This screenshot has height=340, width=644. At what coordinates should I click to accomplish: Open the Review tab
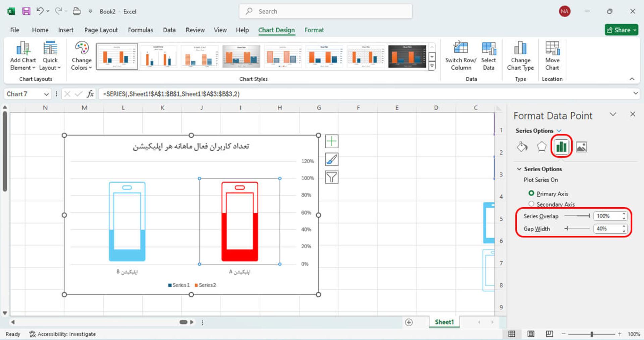point(195,30)
